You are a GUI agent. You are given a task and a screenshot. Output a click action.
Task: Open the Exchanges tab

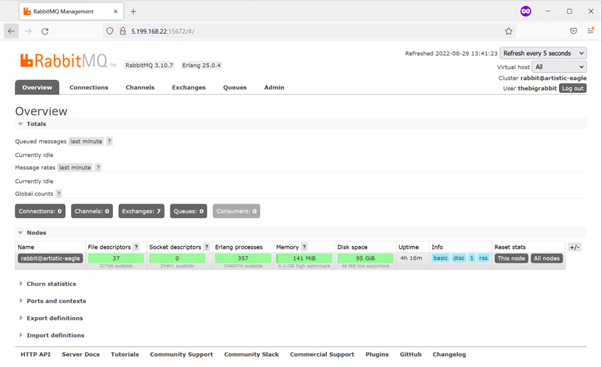click(x=189, y=88)
